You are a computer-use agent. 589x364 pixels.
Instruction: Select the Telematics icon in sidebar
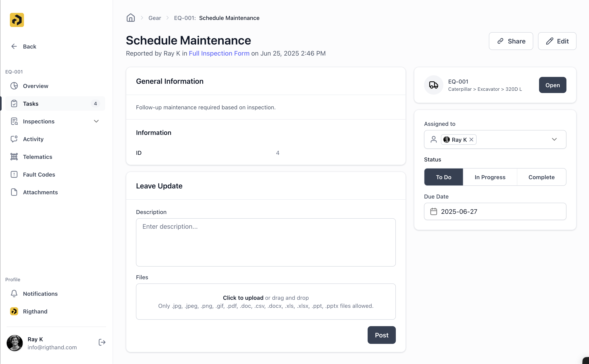[14, 156]
